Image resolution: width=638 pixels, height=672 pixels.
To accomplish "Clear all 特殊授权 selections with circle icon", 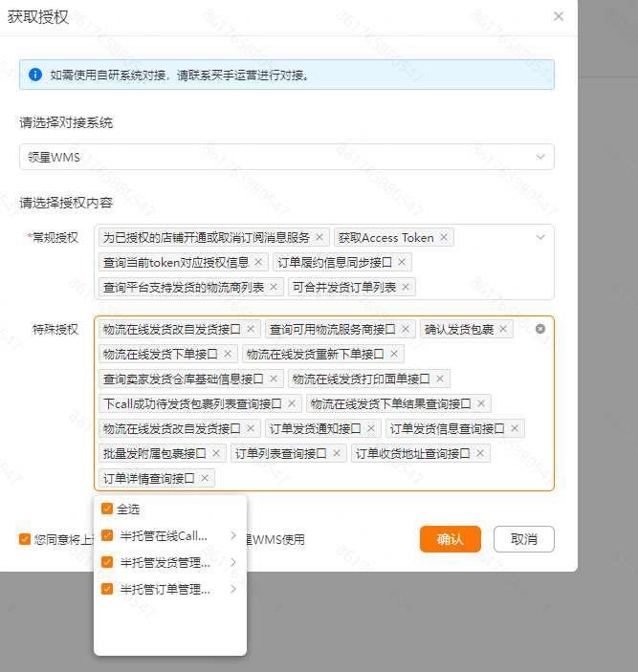I will coord(540,329).
